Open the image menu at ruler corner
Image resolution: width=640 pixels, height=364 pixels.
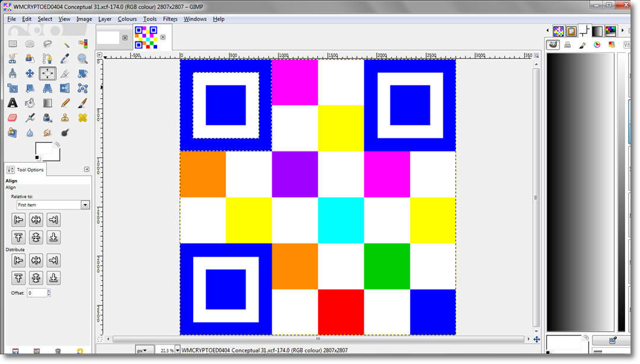100,54
